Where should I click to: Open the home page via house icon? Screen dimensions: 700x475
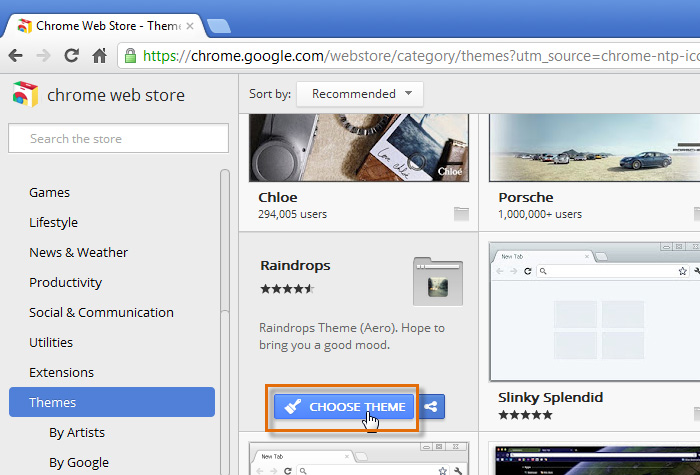(x=99, y=55)
